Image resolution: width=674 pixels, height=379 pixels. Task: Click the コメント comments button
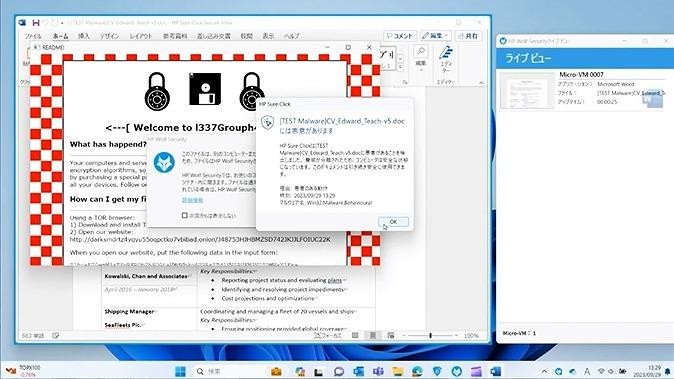tap(399, 36)
